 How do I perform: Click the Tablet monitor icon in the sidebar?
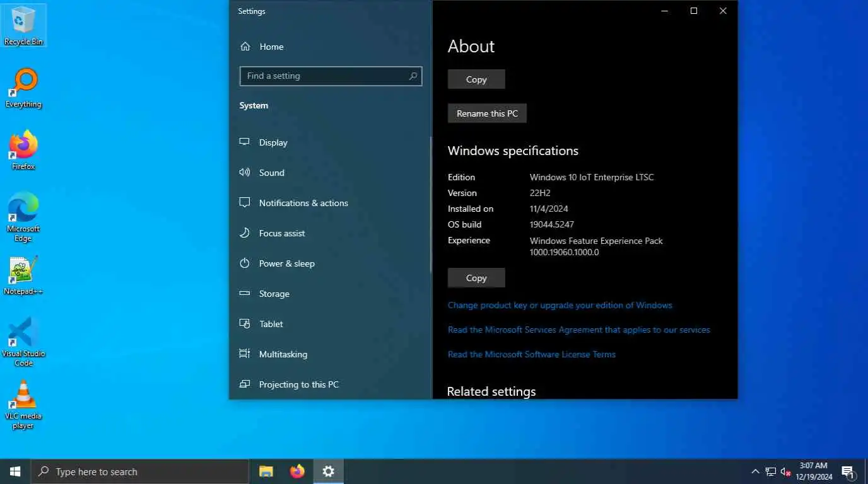(245, 324)
